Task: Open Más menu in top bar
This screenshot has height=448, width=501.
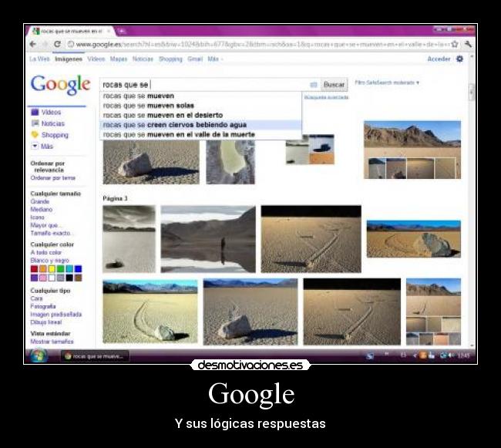Action: pos(215,59)
